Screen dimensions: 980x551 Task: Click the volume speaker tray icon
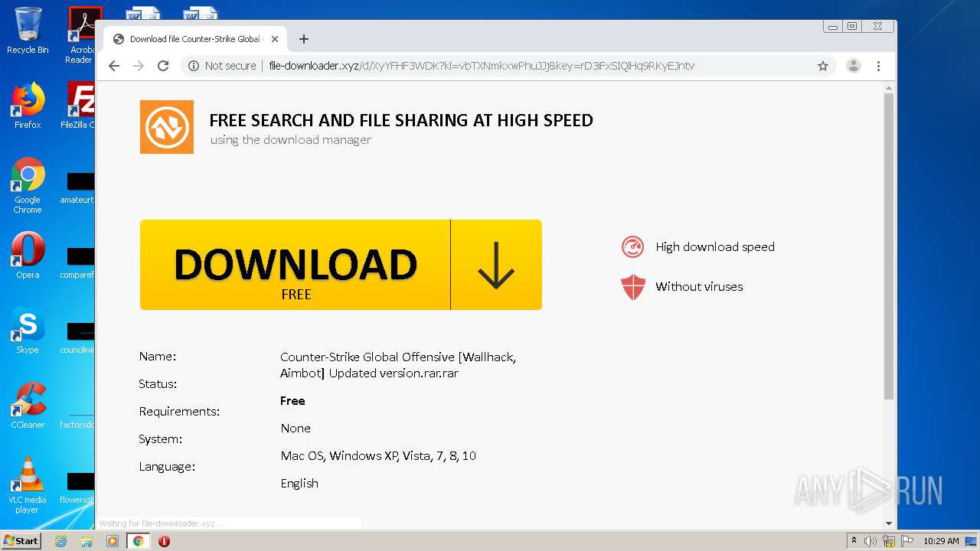pos(871,541)
